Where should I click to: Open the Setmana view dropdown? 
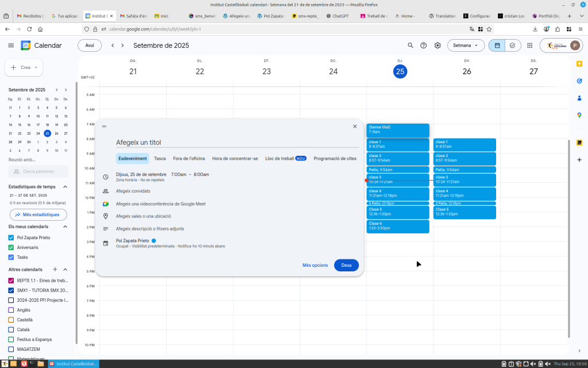[x=466, y=45]
